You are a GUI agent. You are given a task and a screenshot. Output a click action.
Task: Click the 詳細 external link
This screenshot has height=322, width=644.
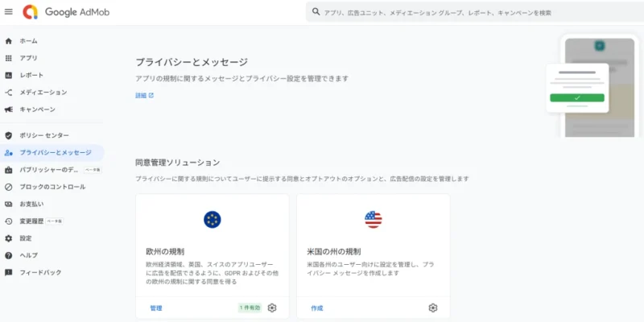(143, 95)
